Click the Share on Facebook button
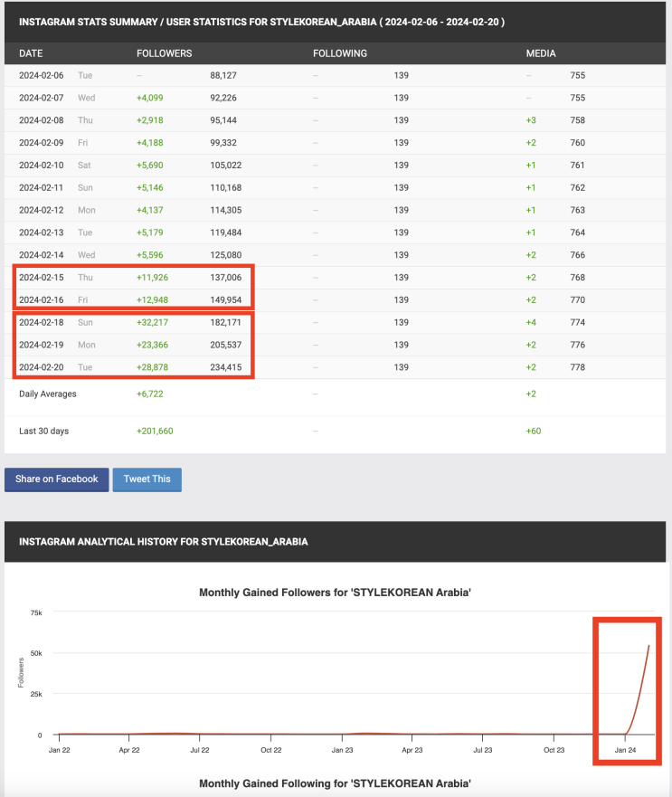672x797 pixels. (56, 479)
